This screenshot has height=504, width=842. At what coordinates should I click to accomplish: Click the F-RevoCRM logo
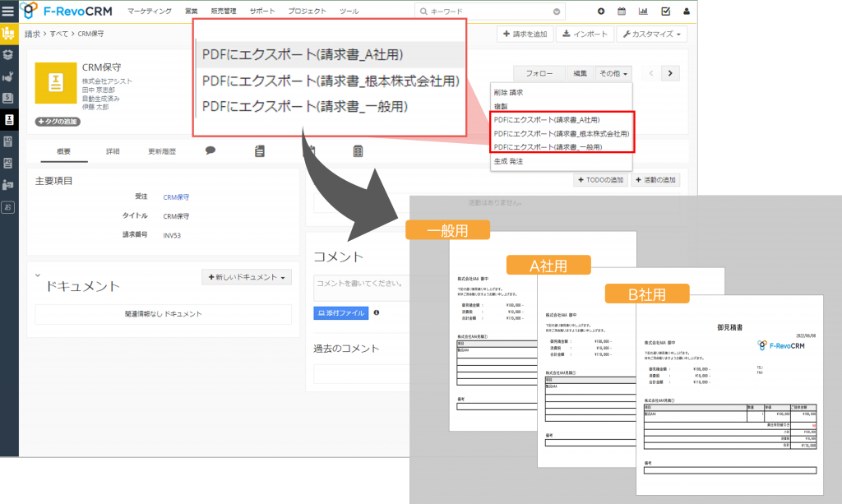66,11
